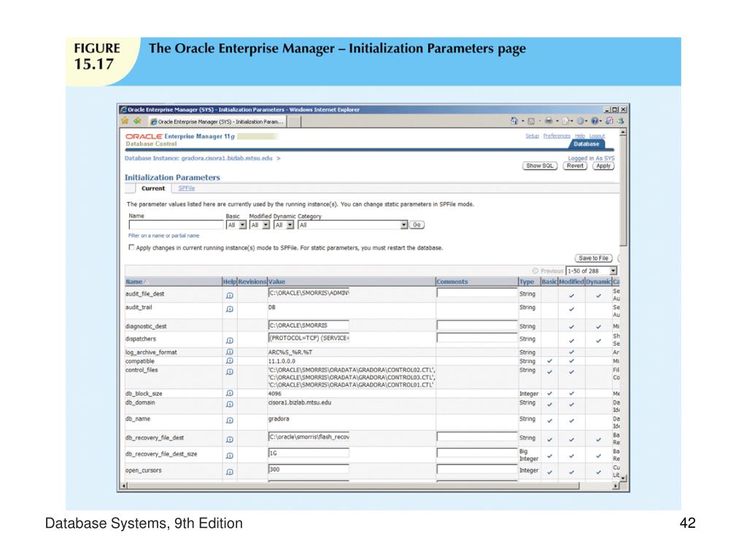The height and width of the screenshot is (560, 747).
Task: Open IE Page menu icon
Action: point(565,121)
